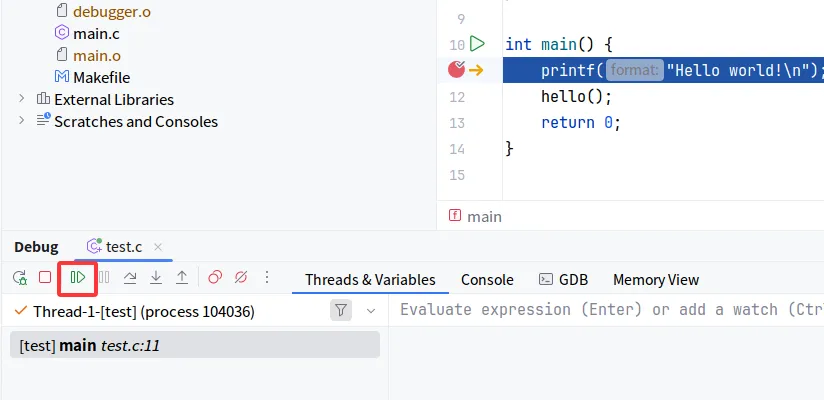Image resolution: width=824 pixels, height=400 pixels.
Task: Expand Scratches and Consoles node
Action: (x=21, y=120)
